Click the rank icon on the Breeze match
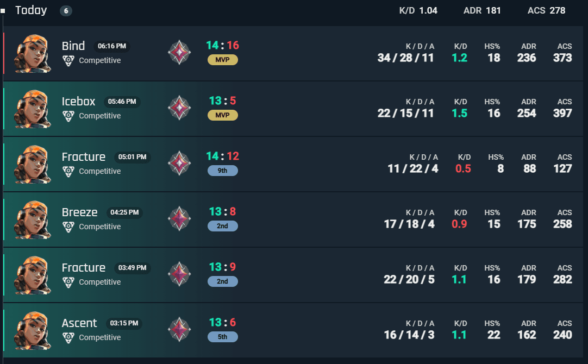The image size is (588, 364). [x=179, y=218]
